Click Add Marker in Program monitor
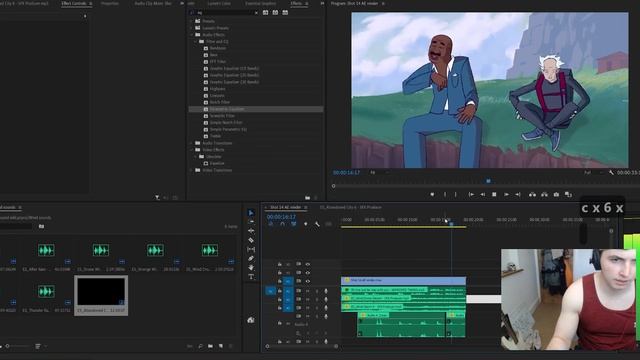640x360 pixels. 432,195
